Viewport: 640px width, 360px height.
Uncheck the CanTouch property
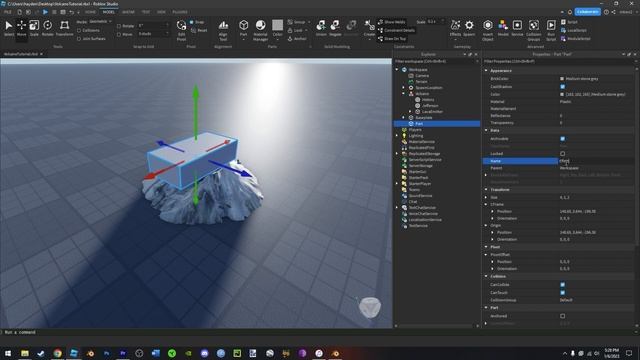tap(562, 292)
